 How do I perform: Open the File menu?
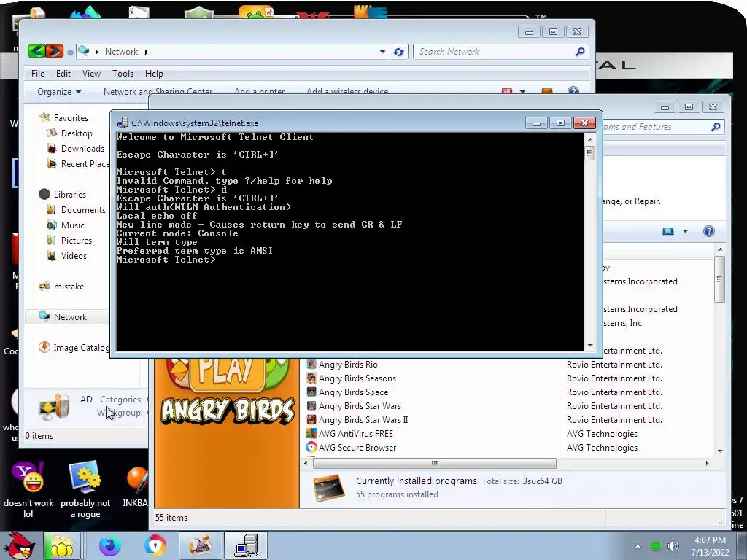click(38, 74)
